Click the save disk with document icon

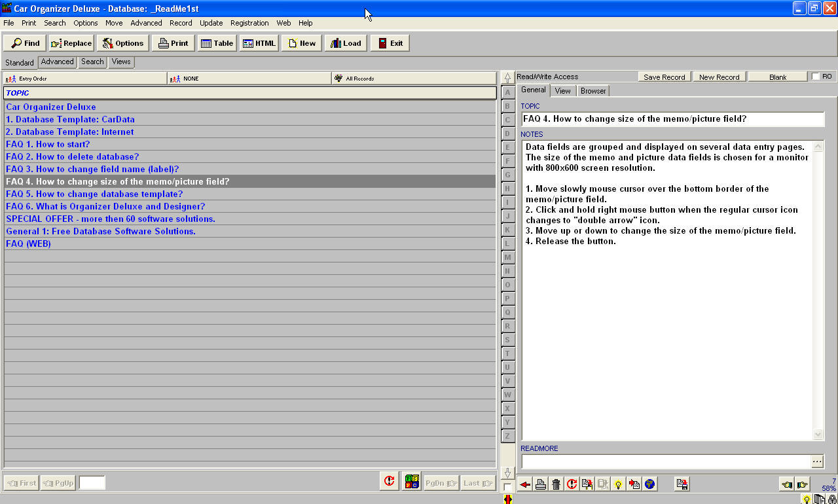point(682,484)
